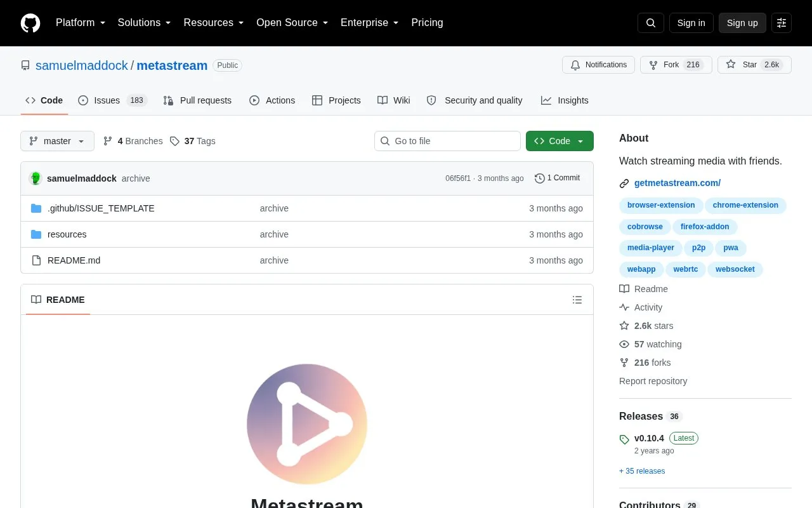The height and width of the screenshot is (508, 812).
Task: View the 37 Tags list
Action: click(x=193, y=141)
